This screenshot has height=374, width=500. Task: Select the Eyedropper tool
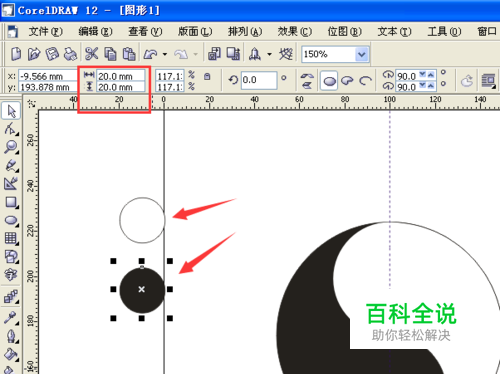11,318
